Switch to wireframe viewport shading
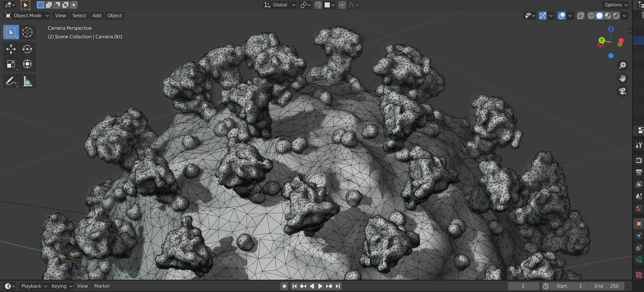Viewport: 644px width, 292px height. 591,16
